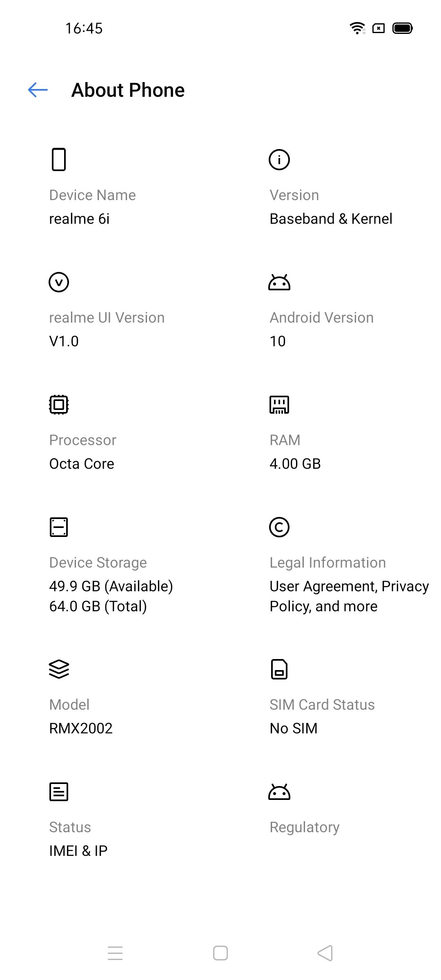Tap the realme UI Version icon
Screen dimensions: 441x980
point(59,282)
